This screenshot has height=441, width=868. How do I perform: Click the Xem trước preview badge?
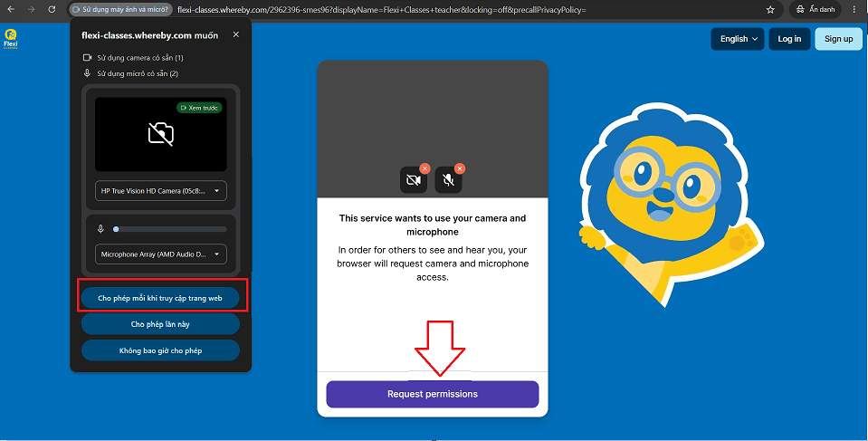(x=199, y=108)
